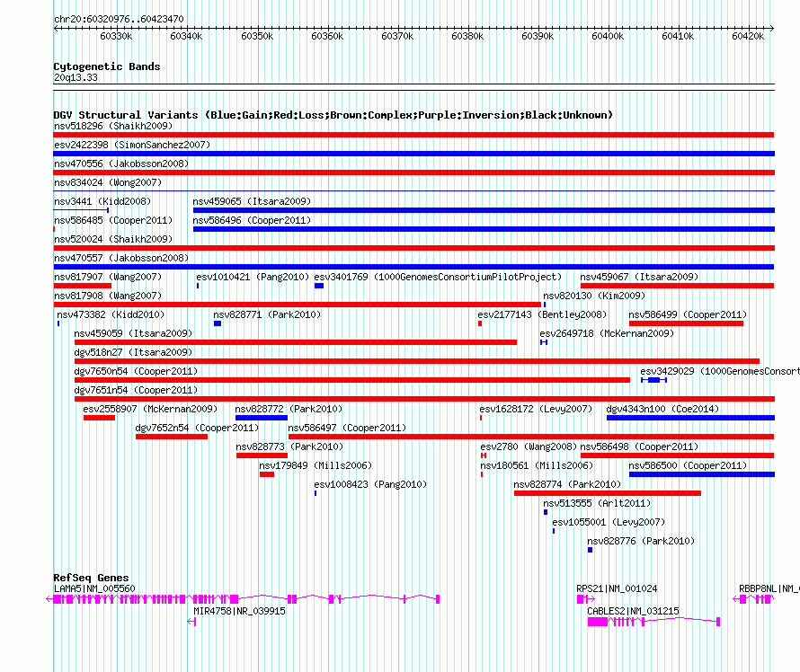
Task: Select nsv513555 (Arlt2011) label
Action: (597, 503)
